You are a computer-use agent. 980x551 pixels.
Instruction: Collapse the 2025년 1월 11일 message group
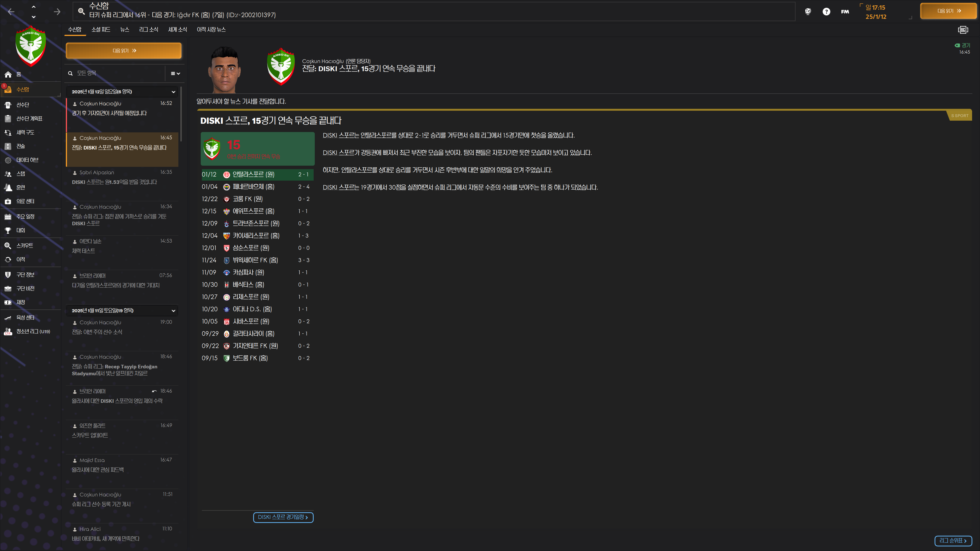(174, 311)
